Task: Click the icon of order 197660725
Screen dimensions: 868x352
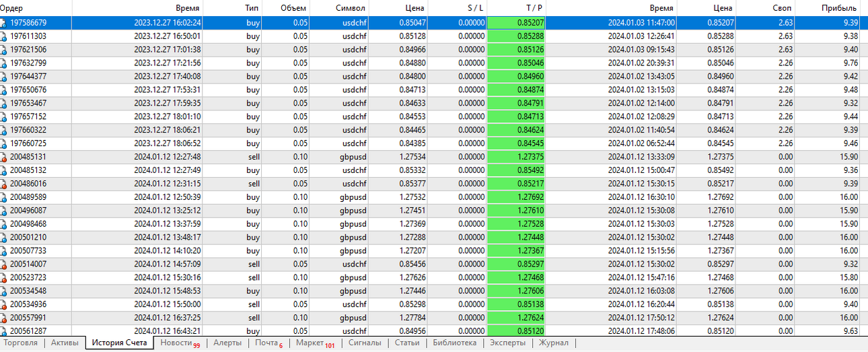Action: [x=3, y=143]
